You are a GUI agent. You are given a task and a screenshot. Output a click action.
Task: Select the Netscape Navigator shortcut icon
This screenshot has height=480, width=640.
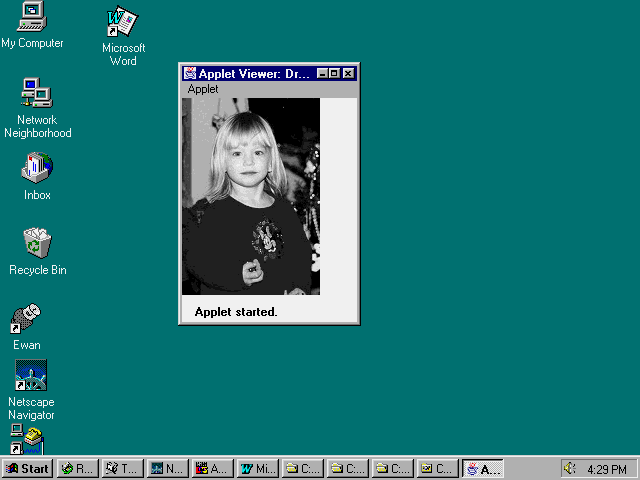(x=31, y=375)
